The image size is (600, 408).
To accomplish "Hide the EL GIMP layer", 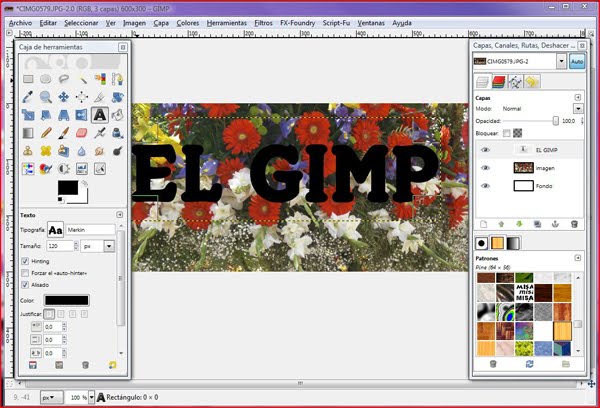I will tap(485, 150).
